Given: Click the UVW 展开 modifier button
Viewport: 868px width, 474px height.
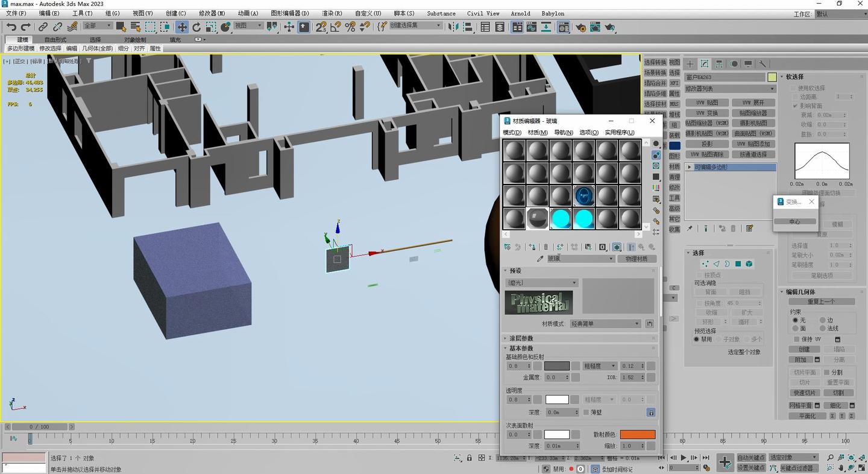Looking at the screenshot, I should pos(753,103).
